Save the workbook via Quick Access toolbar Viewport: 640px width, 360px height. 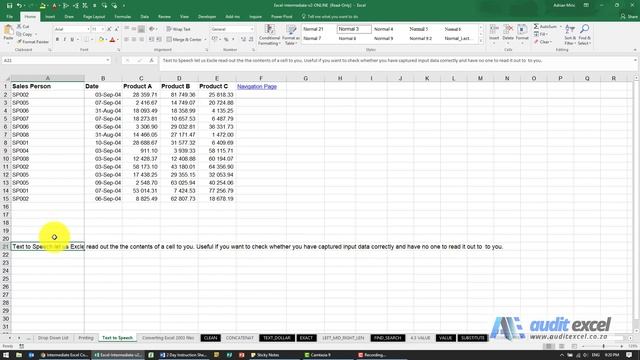click(x=9, y=5)
